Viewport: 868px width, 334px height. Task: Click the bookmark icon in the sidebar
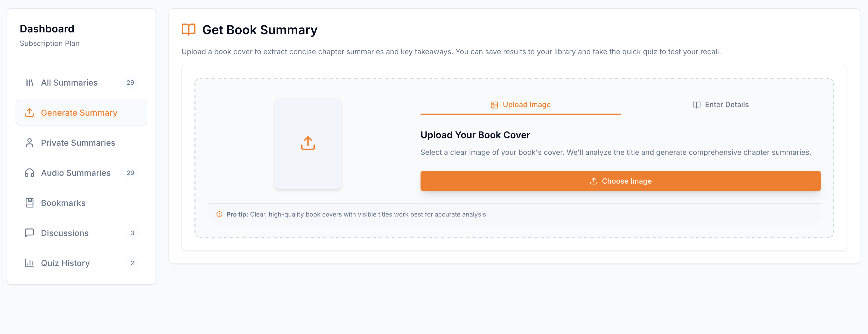(29, 203)
